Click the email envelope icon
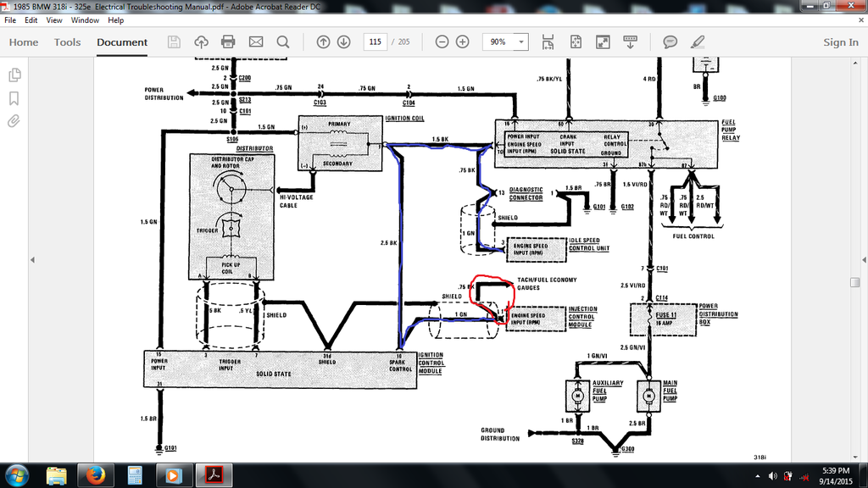The image size is (868, 488). [256, 42]
